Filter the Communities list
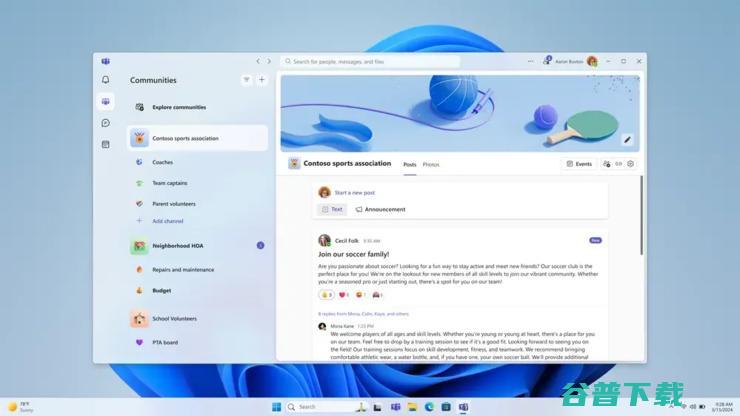This screenshot has width=740, height=416. click(x=246, y=80)
